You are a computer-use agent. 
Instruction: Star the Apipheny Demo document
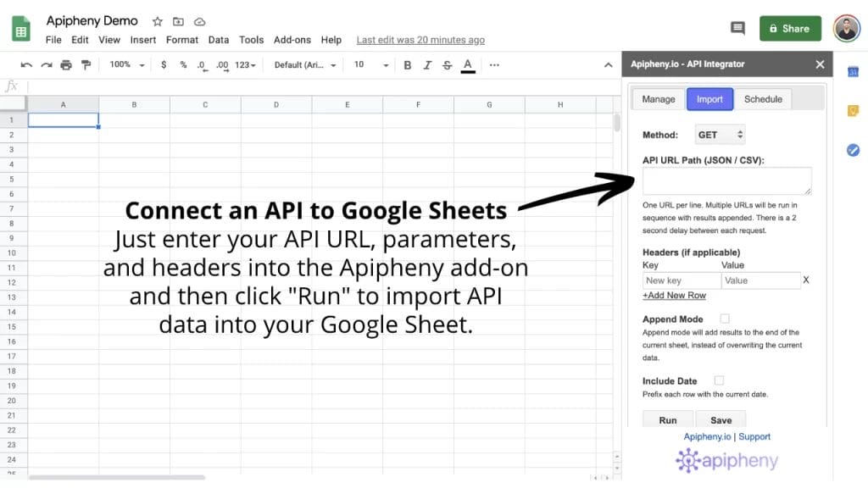[x=158, y=21]
